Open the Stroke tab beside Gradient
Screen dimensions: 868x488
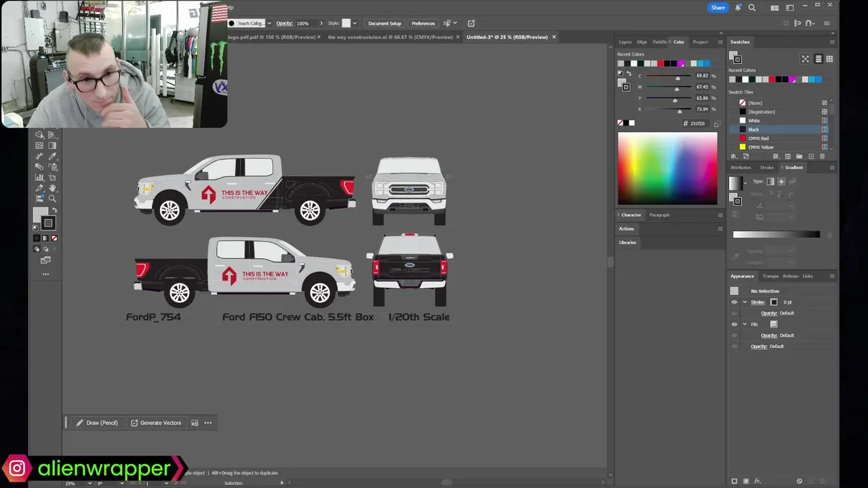point(767,167)
